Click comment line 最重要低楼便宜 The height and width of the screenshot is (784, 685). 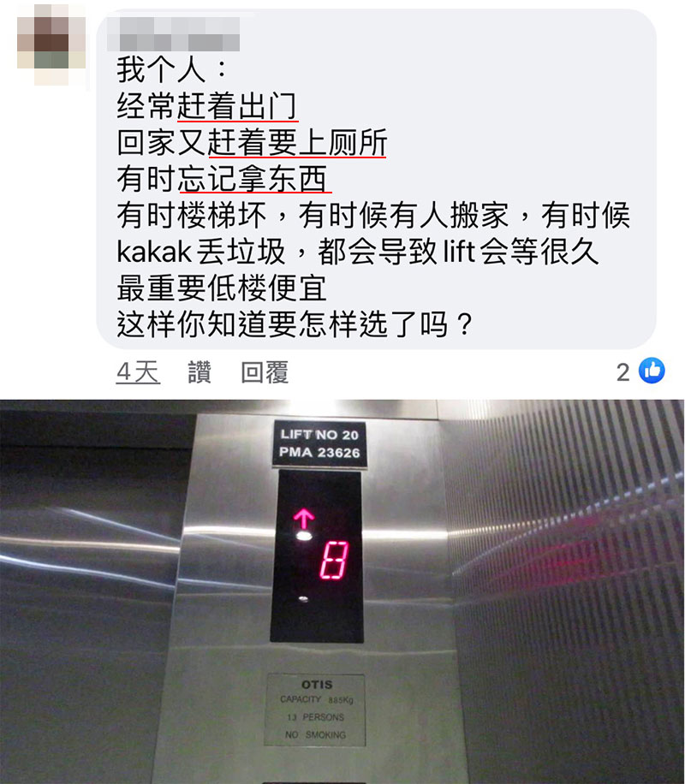[x=222, y=288]
